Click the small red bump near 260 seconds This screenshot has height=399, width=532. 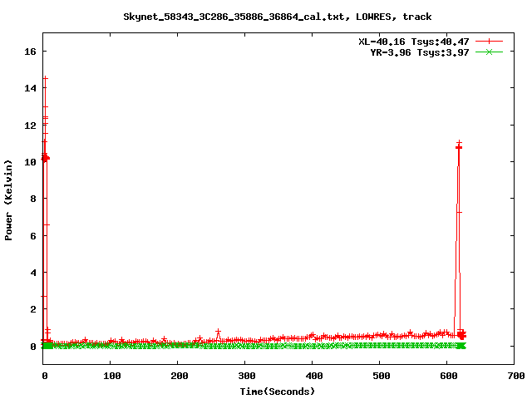pyautogui.click(x=218, y=332)
